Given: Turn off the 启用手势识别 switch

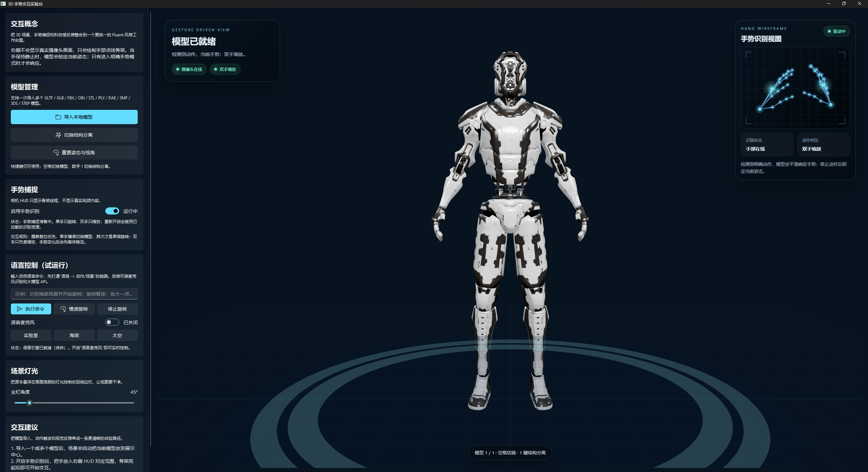Looking at the screenshot, I should click(112, 211).
